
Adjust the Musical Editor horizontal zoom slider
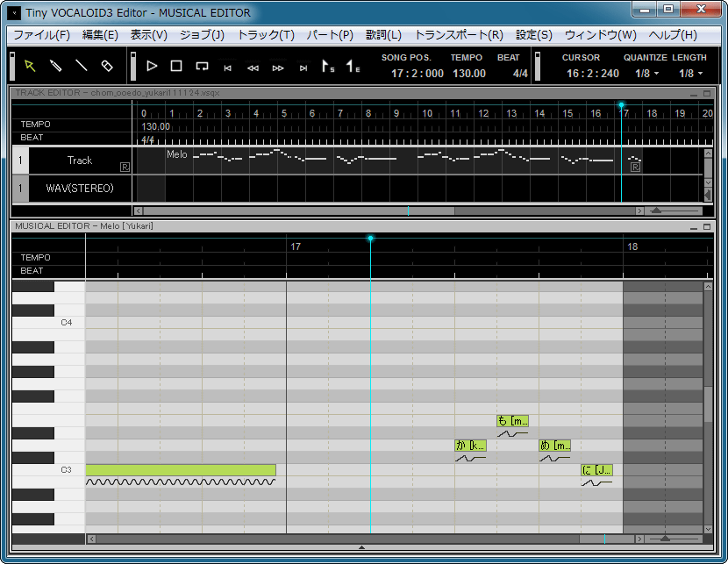pyautogui.click(x=665, y=539)
